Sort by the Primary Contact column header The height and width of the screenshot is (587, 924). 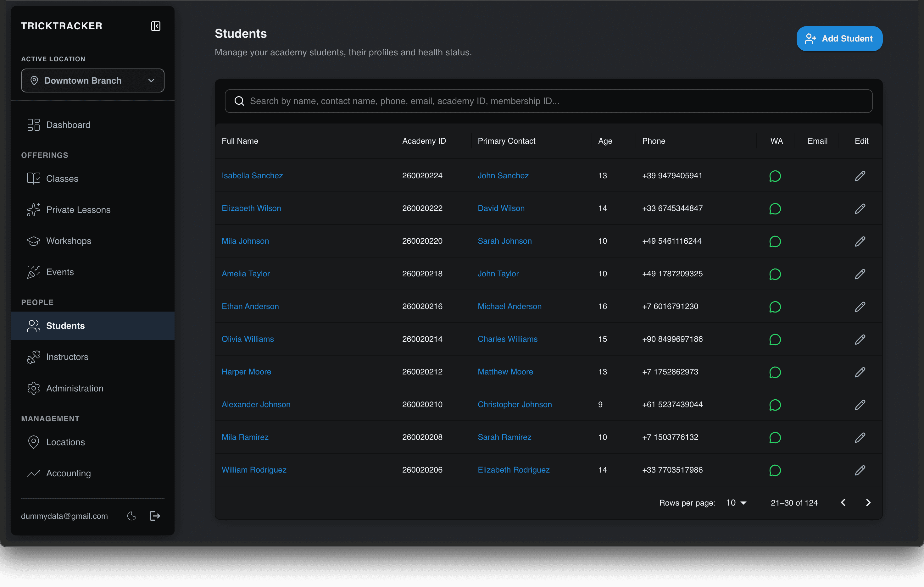coord(506,141)
